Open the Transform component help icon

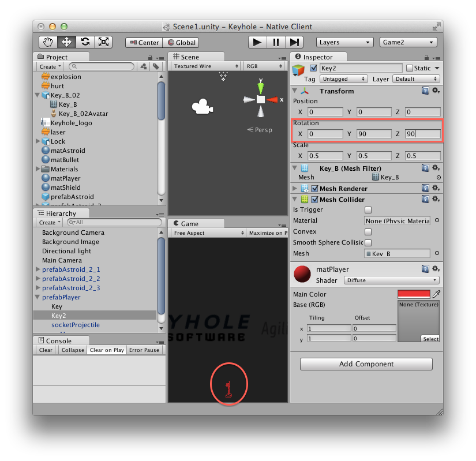pos(425,91)
